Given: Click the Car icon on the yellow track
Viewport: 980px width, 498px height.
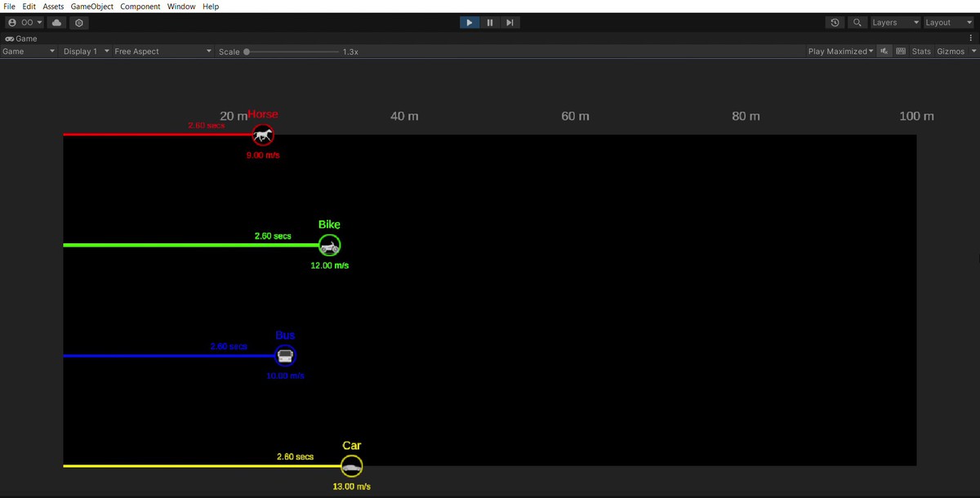Looking at the screenshot, I should pos(351,466).
